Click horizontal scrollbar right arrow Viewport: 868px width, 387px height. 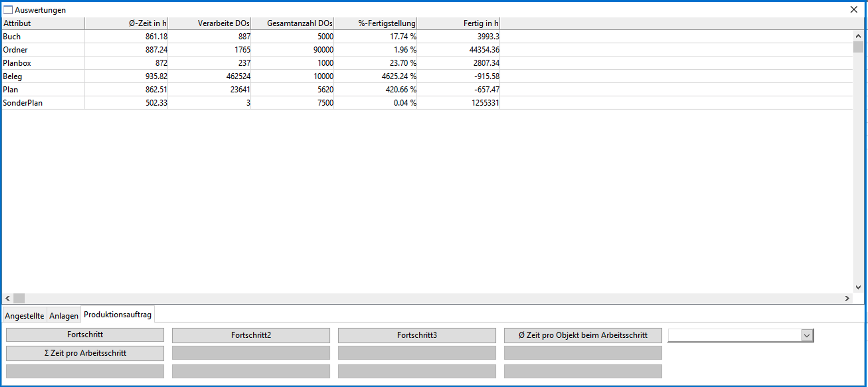click(x=847, y=298)
